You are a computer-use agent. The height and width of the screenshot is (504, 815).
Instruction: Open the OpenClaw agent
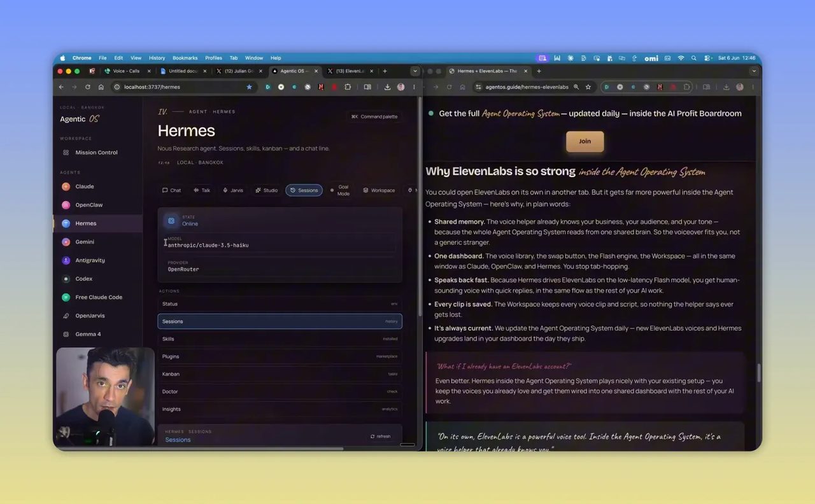click(x=89, y=205)
